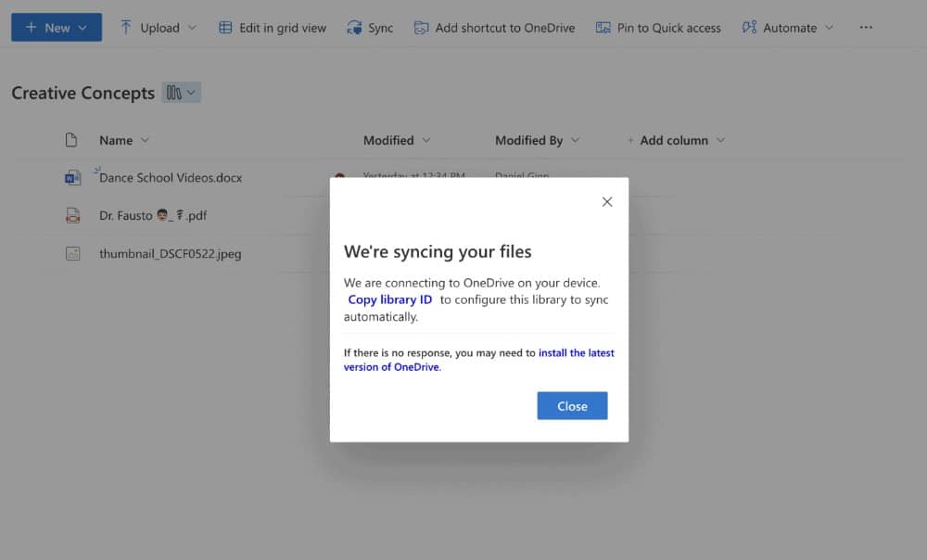Screen dimensions: 927x560
Task: Dismiss the dialog with the X icon
Action: point(607,201)
